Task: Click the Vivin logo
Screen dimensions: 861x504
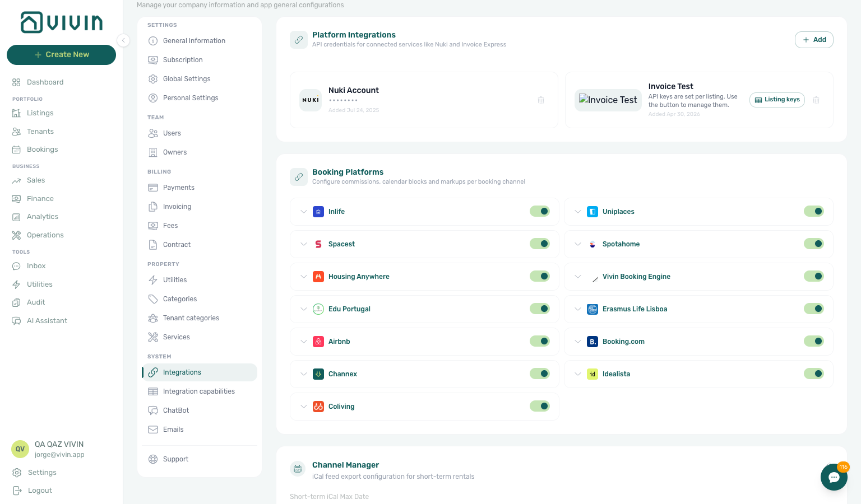Action: [62, 22]
